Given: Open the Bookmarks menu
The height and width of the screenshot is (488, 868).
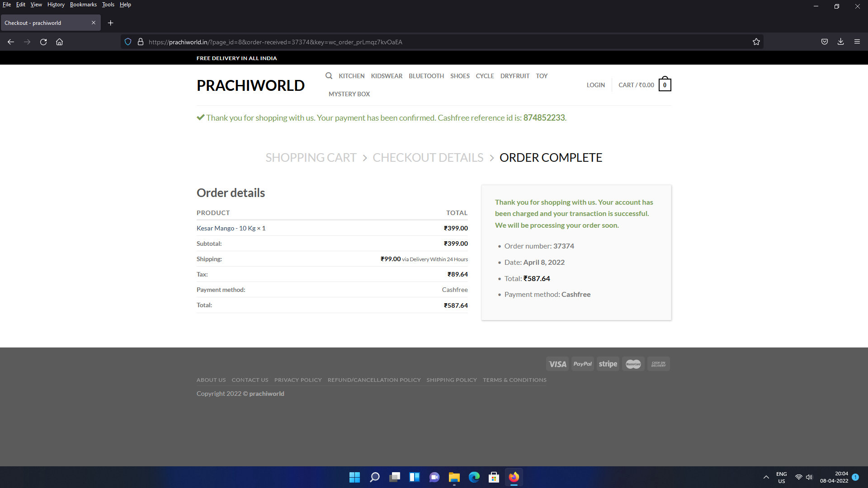Looking at the screenshot, I should tap(83, 5).
